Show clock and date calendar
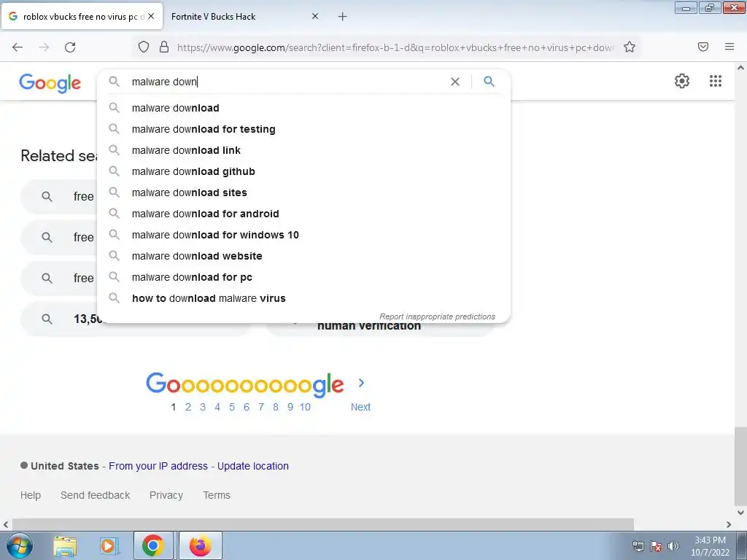Viewport: 747px width, 560px height. (710, 546)
